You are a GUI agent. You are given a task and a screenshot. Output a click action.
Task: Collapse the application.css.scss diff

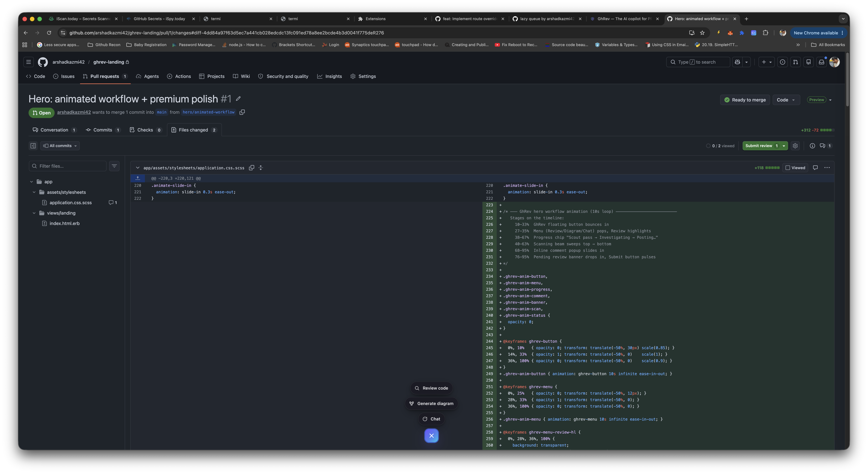137,168
